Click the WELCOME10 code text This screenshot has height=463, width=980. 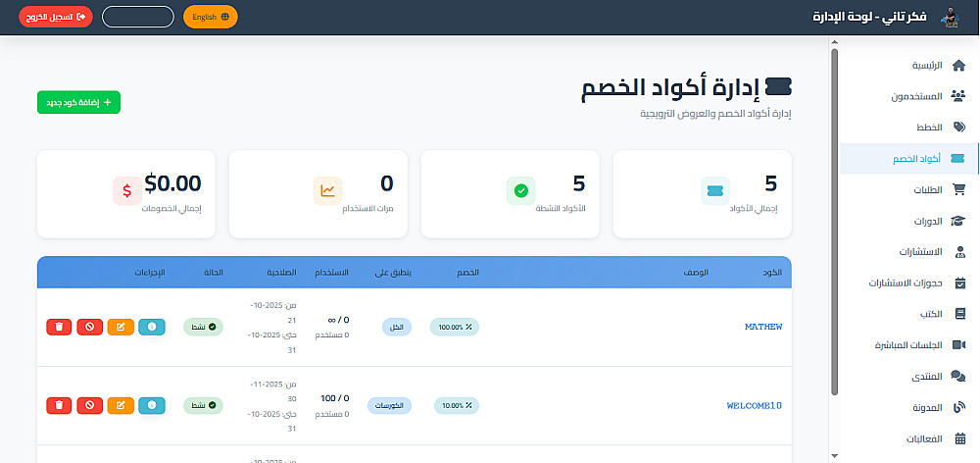coord(755,405)
